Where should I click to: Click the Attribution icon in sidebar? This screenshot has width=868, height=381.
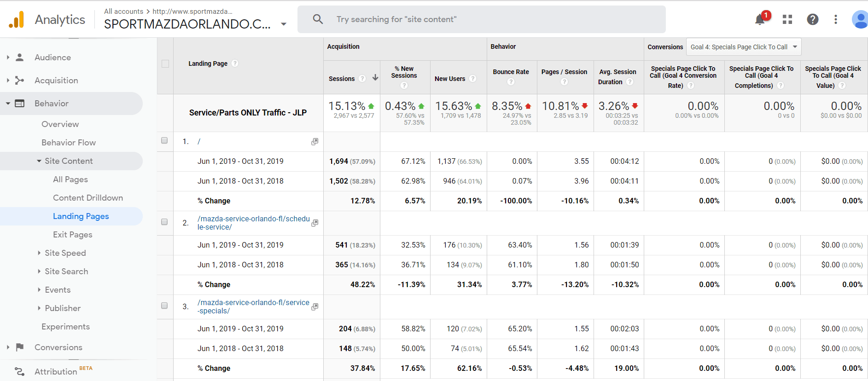coord(20,371)
